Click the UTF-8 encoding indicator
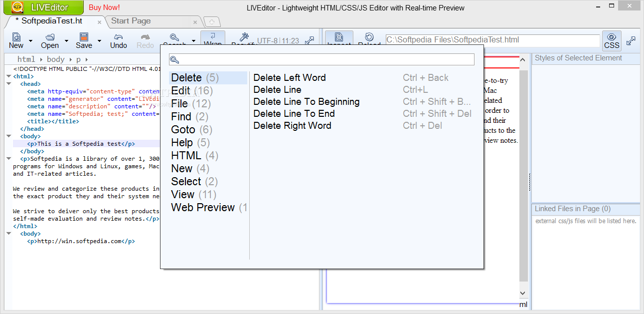This screenshot has height=314, width=644. coord(267,41)
